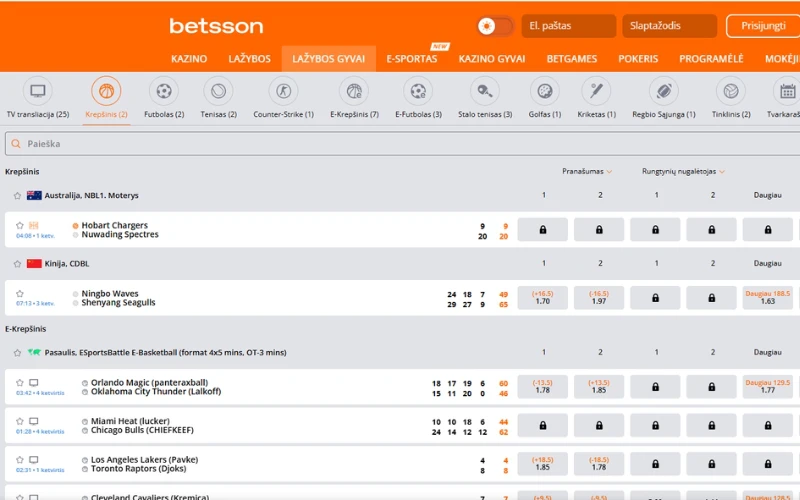The height and width of the screenshot is (500, 800).
Task: Bet Daugiau 129.5 at 1.77
Action: tap(768, 387)
